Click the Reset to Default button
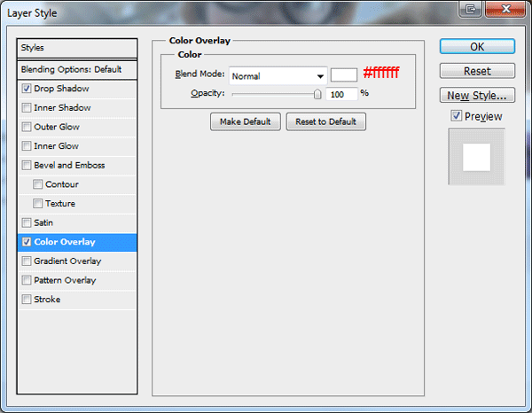532x413 pixels. (x=325, y=121)
